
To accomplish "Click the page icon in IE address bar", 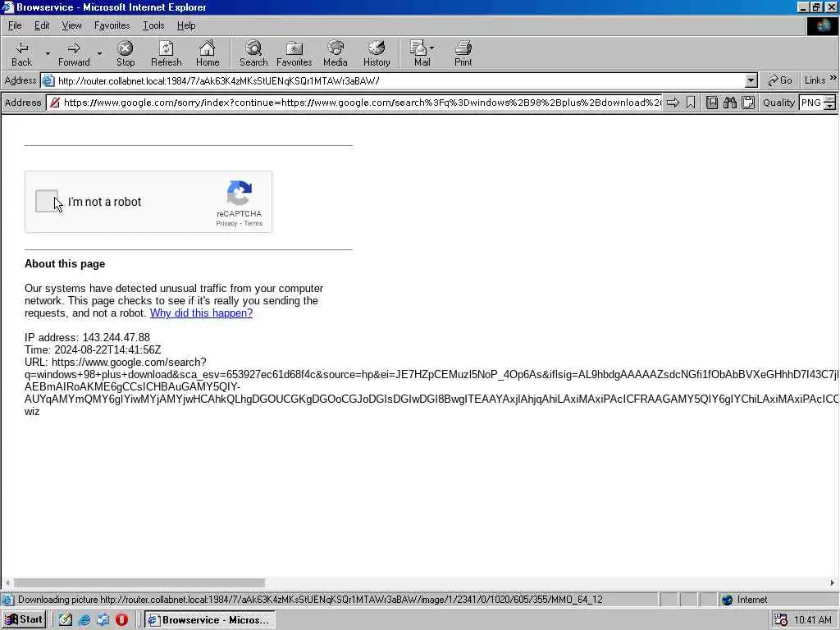I will [48, 80].
